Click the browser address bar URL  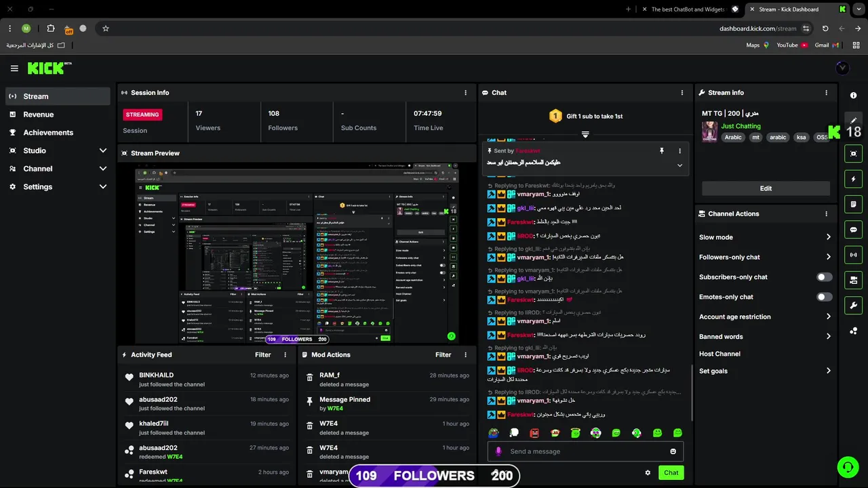[757, 28]
